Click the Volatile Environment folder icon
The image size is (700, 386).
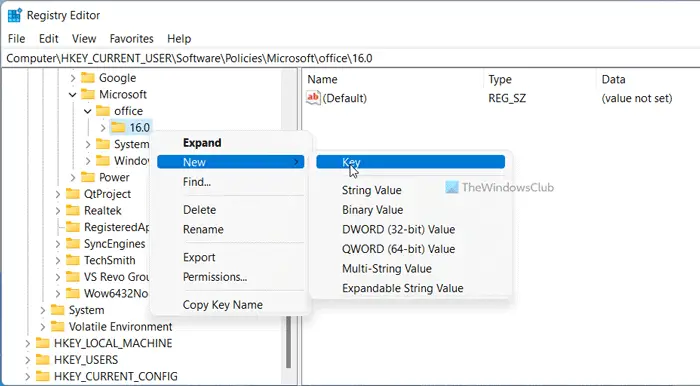57,327
